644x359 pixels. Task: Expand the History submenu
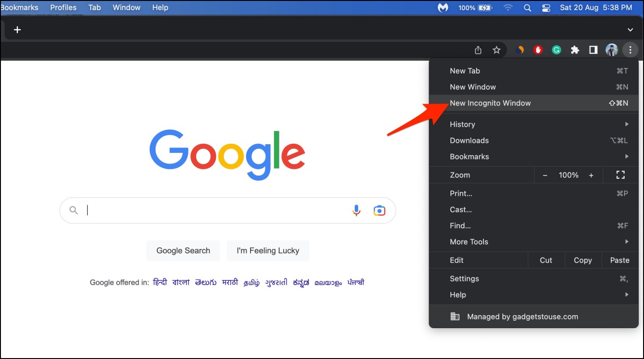tap(534, 124)
